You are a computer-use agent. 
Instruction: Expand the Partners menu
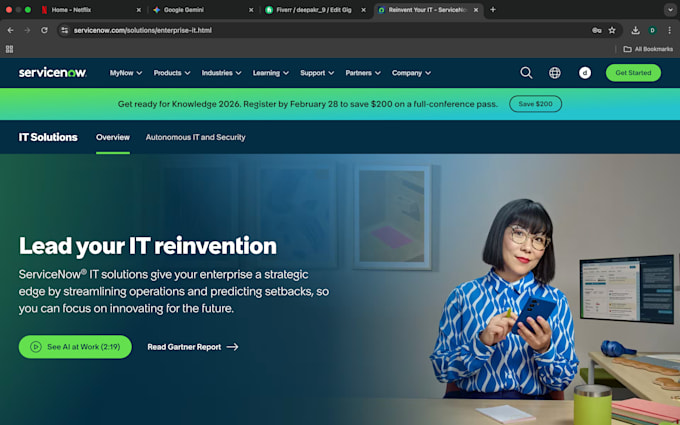click(363, 73)
